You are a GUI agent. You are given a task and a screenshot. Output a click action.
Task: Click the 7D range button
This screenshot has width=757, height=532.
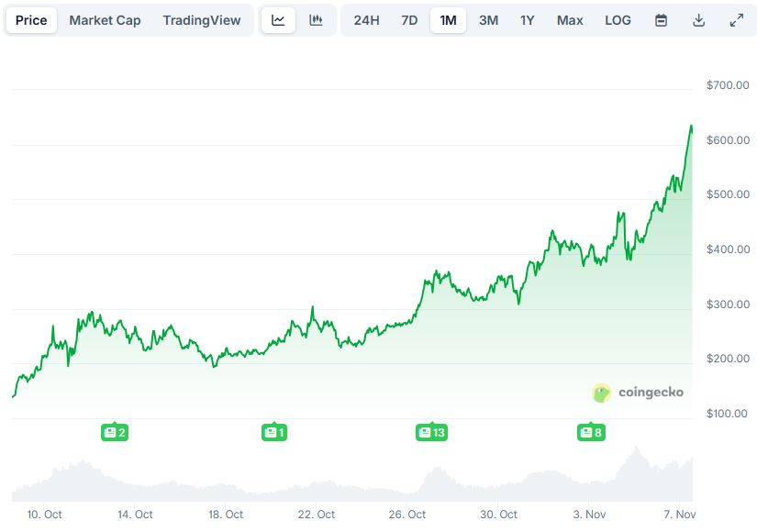pos(408,19)
